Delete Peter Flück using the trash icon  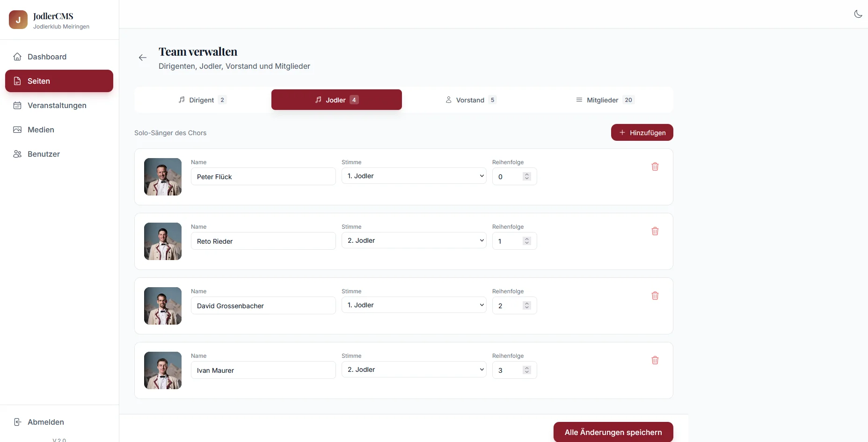tap(655, 167)
